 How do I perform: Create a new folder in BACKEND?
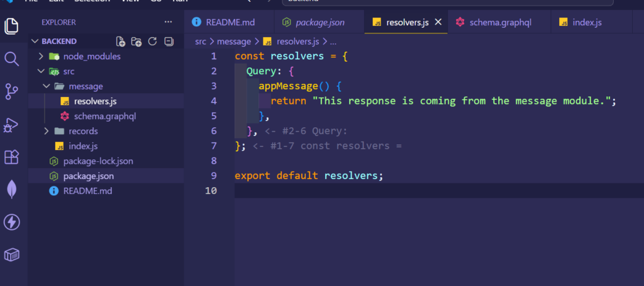(136, 41)
